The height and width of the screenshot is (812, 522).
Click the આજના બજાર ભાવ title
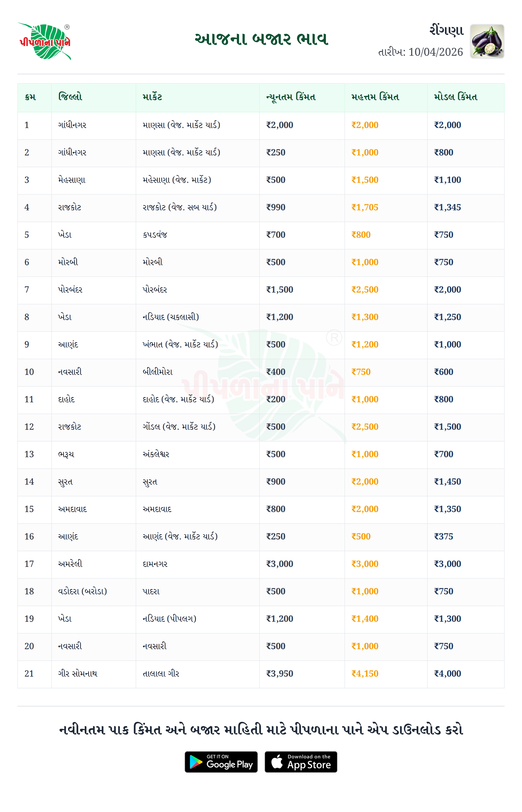tap(261, 39)
